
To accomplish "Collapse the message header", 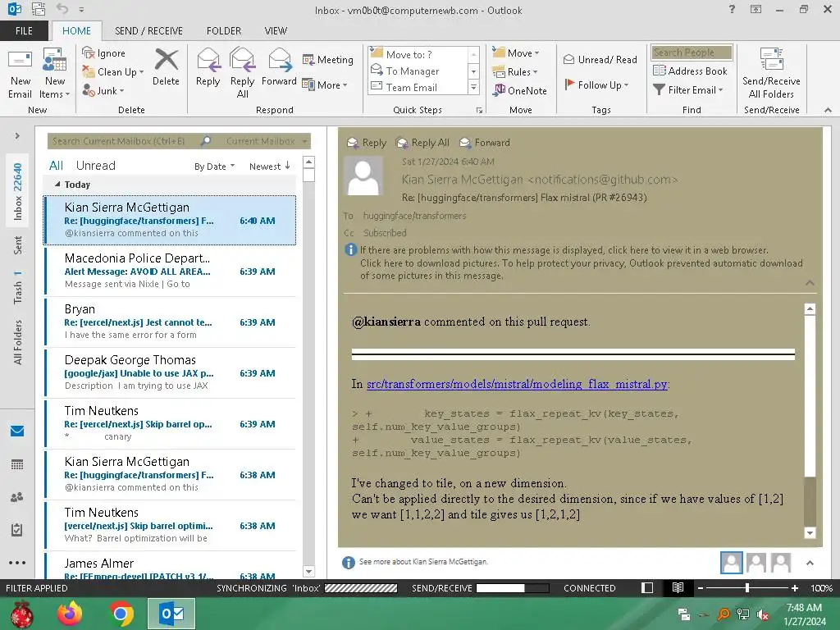I will pos(810,282).
